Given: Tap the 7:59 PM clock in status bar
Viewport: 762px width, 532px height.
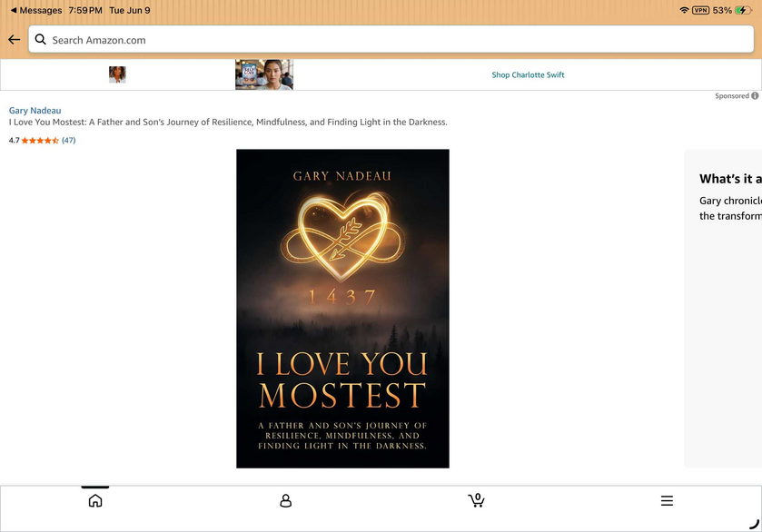Looking at the screenshot, I should pyautogui.click(x=85, y=10).
